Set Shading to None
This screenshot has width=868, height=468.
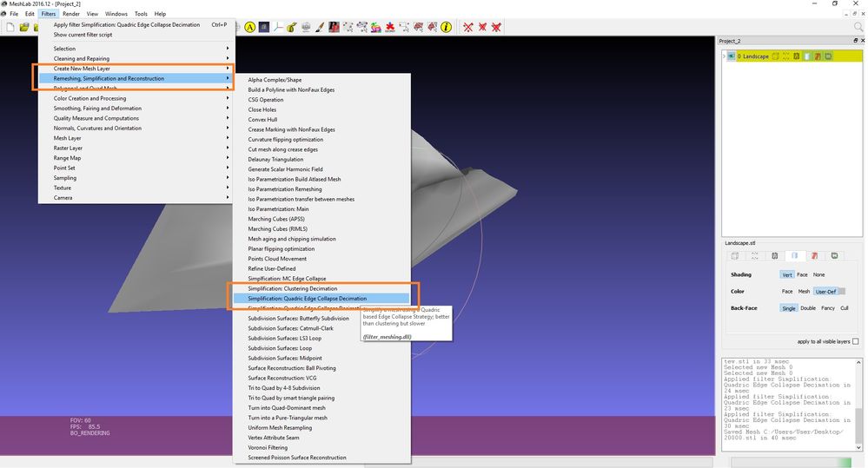point(818,275)
